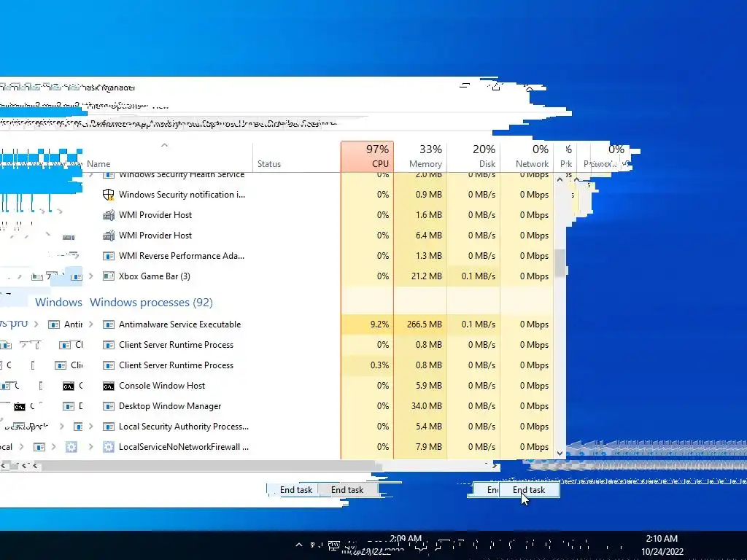Click the Windows Security notification shield icon
747x560 pixels.
tap(109, 194)
